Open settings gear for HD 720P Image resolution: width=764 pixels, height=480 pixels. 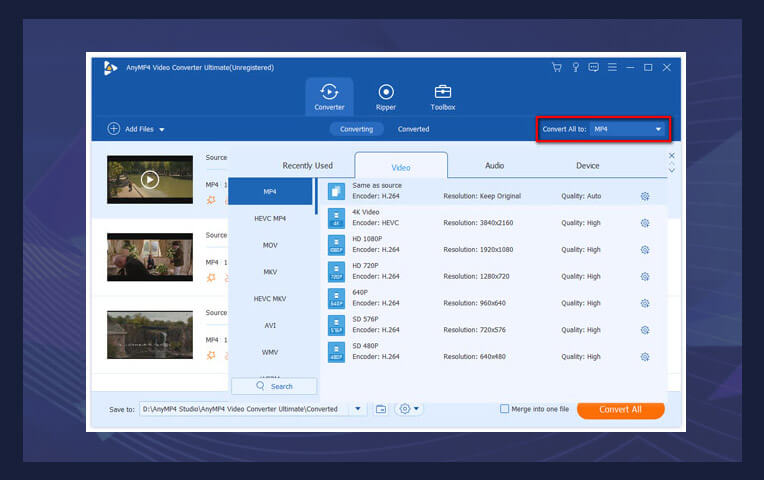tap(645, 277)
